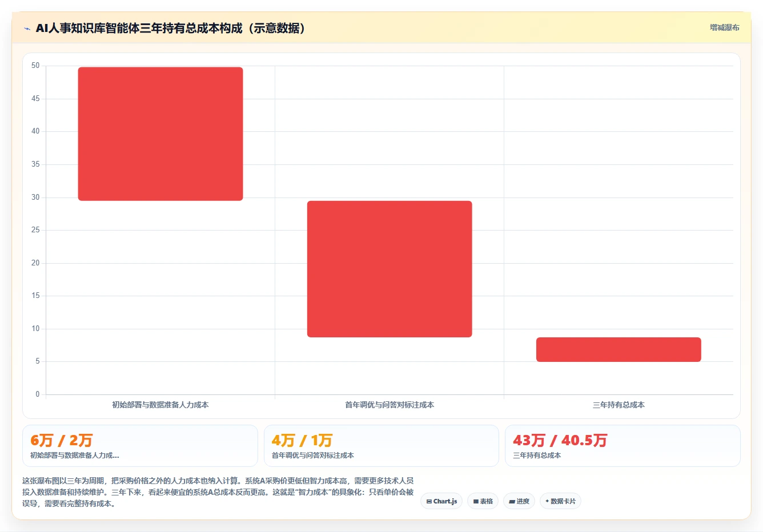Viewport: 763px width, 532px height.
Task: Select the 4万 / 1万 data card
Action: point(381,446)
